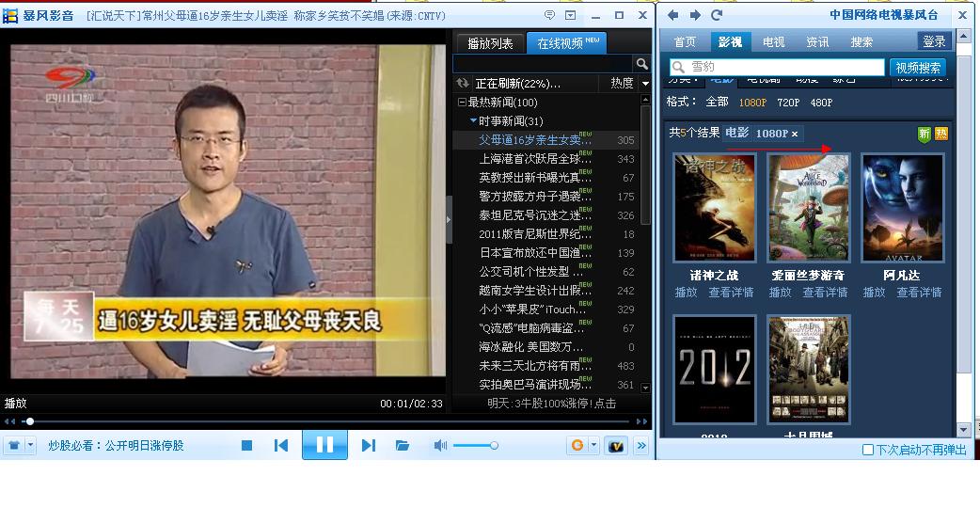Click the 炒股必看:公开明日涨停股 link

coord(117,446)
